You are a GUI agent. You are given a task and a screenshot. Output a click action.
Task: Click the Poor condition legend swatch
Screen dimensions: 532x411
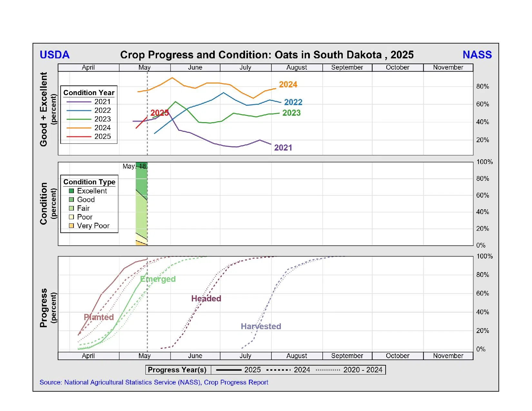(x=71, y=217)
